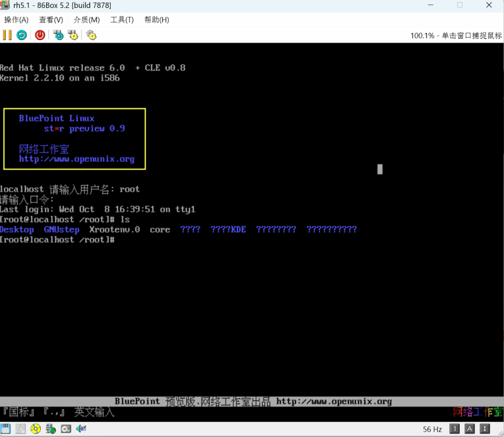
Task: Open the 工具(T) menu
Action: 122,20
